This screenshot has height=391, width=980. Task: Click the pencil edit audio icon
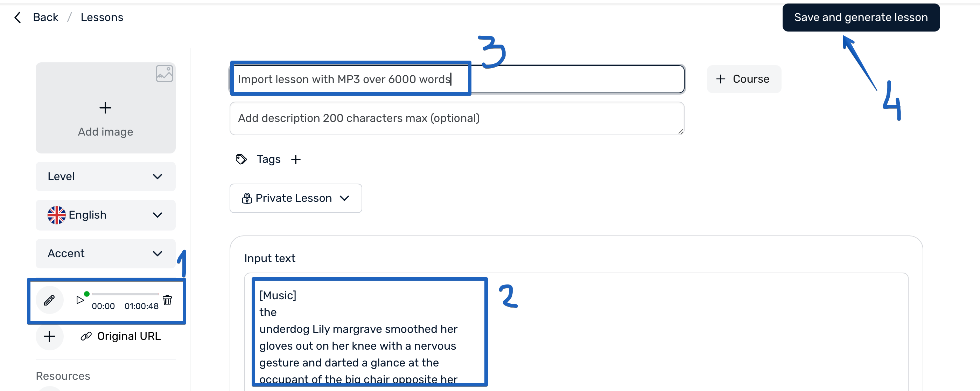(x=49, y=300)
